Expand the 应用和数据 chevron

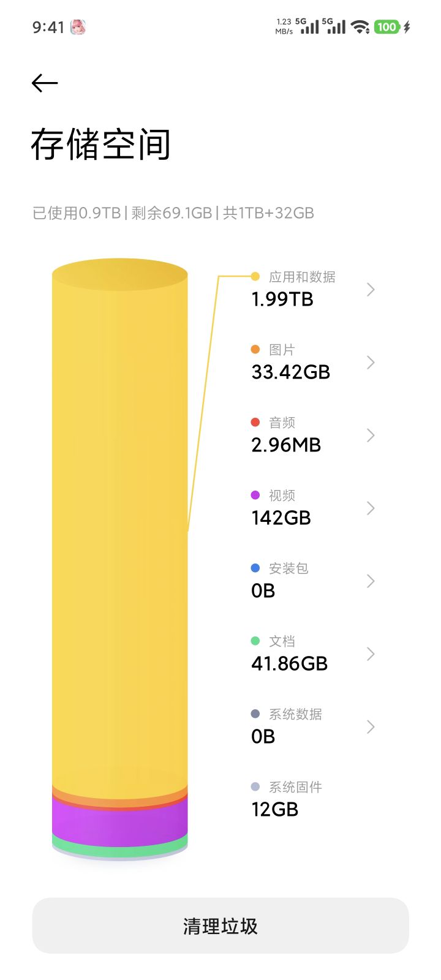tap(370, 290)
